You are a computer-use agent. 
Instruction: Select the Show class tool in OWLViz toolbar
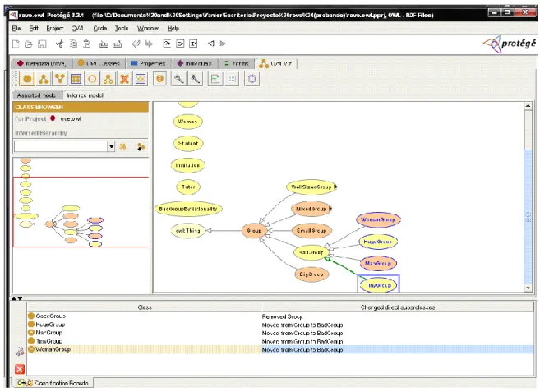pyautogui.click(x=27, y=79)
